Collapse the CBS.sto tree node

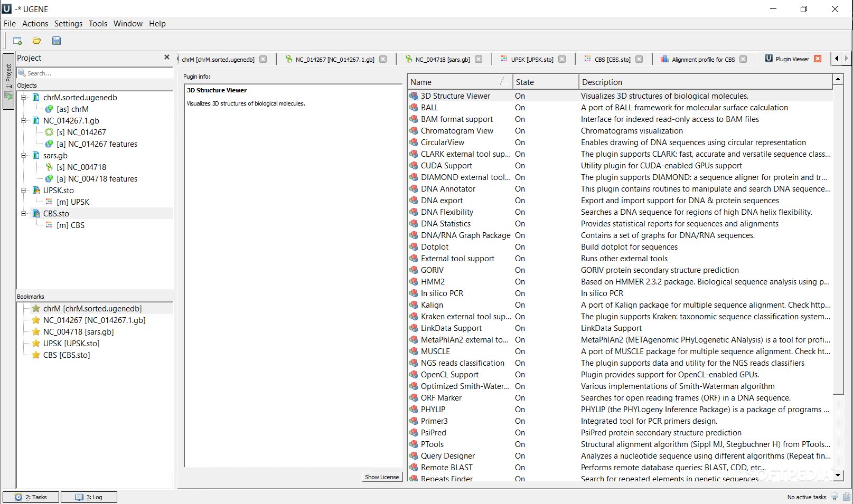24,213
